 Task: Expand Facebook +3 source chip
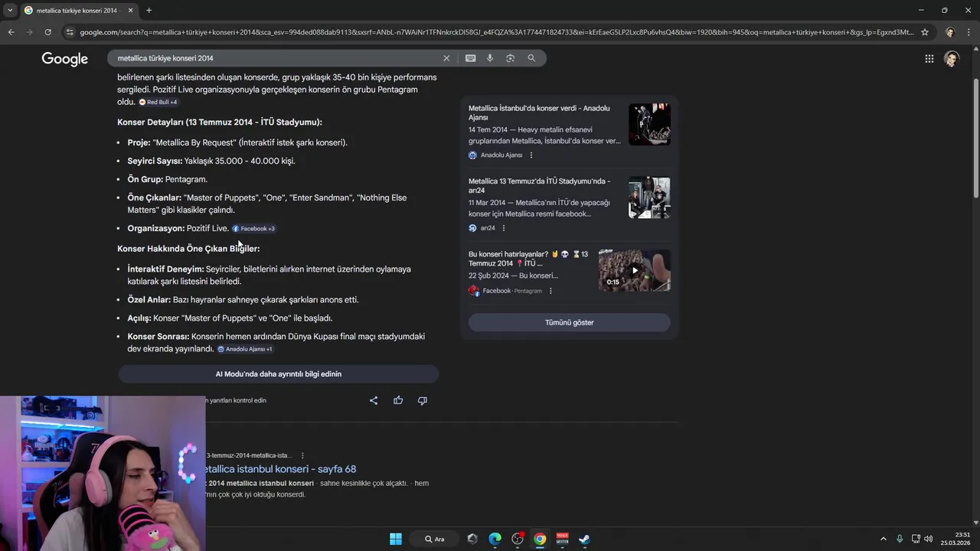253,228
